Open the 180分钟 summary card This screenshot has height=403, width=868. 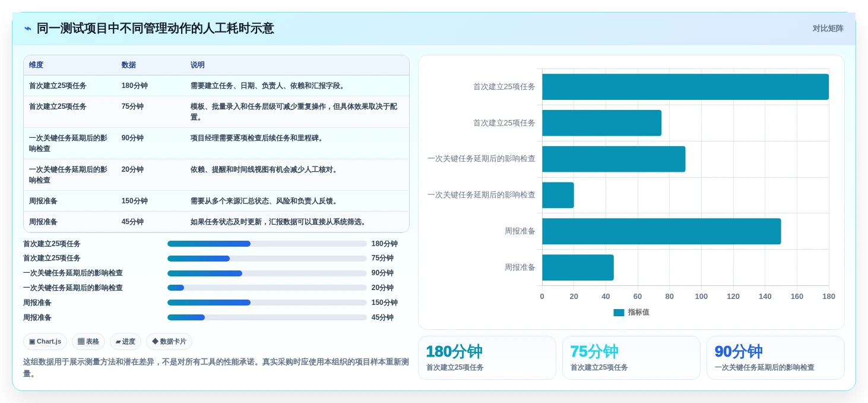(487, 358)
